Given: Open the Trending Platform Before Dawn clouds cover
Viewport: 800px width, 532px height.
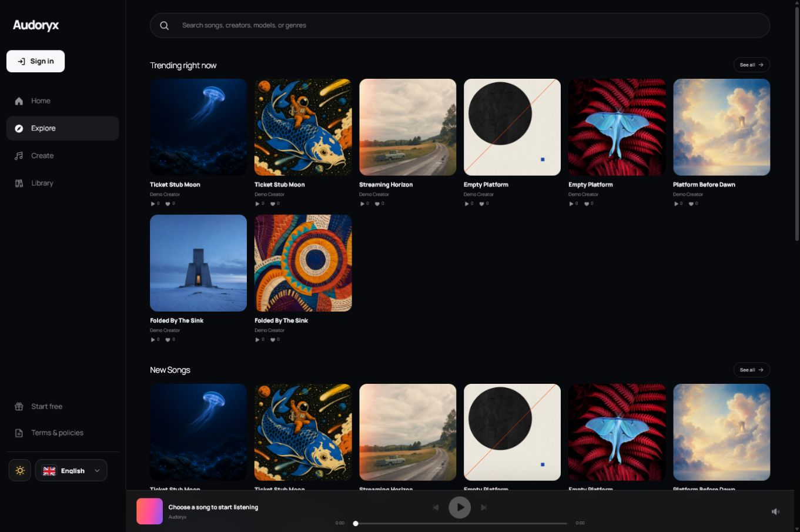Looking at the screenshot, I should click(721, 127).
